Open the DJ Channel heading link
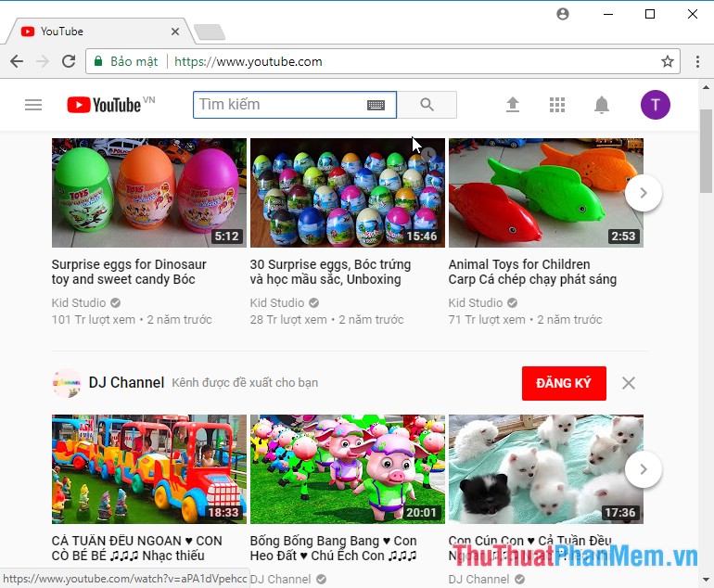This screenshot has height=588, width=714. click(126, 383)
